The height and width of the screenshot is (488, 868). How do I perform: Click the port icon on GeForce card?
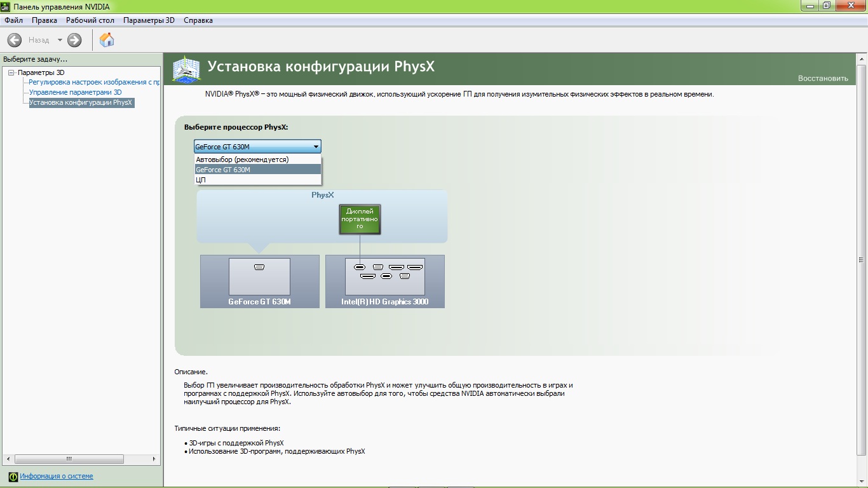click(259, 267)
